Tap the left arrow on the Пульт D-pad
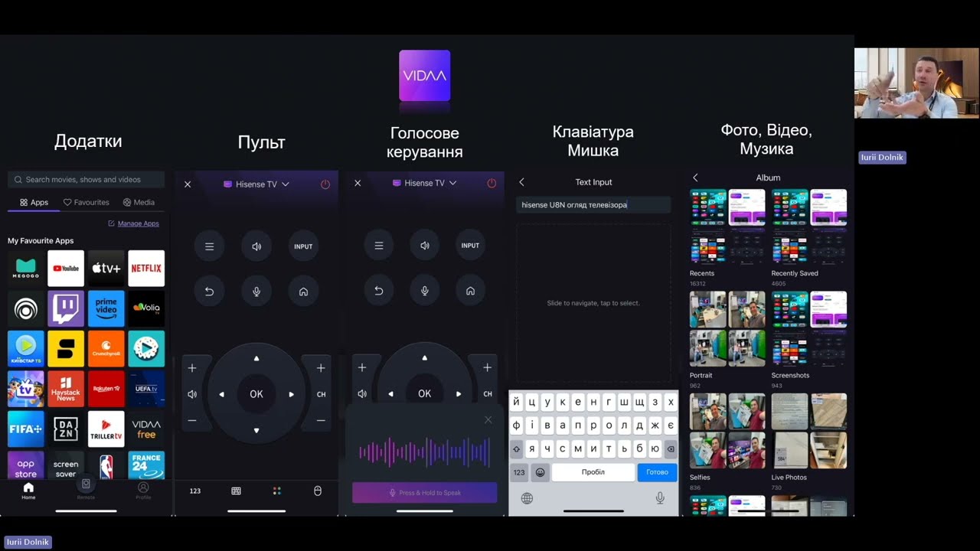This screenshot has width=980, height=551. point(221,395)
